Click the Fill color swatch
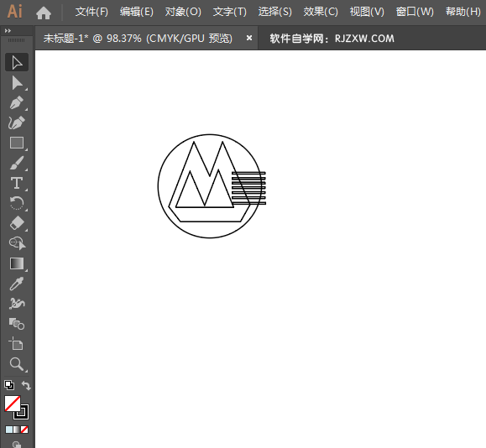 tap(13, 404)
